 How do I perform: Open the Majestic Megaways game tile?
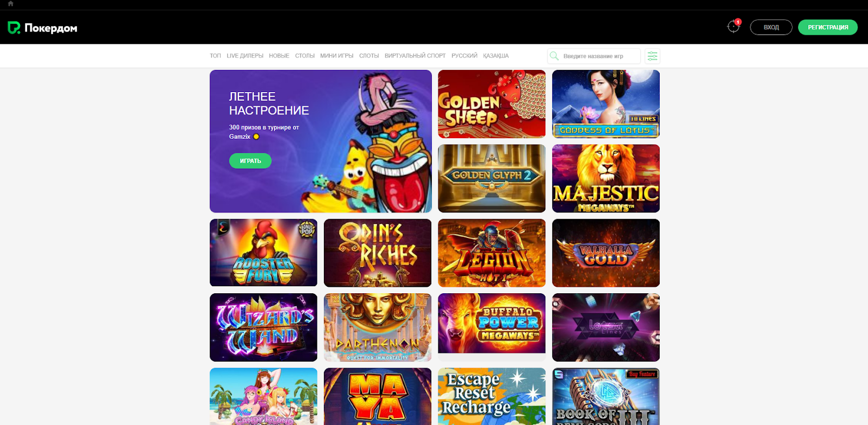pyautogui.click(x=606, y=178)
